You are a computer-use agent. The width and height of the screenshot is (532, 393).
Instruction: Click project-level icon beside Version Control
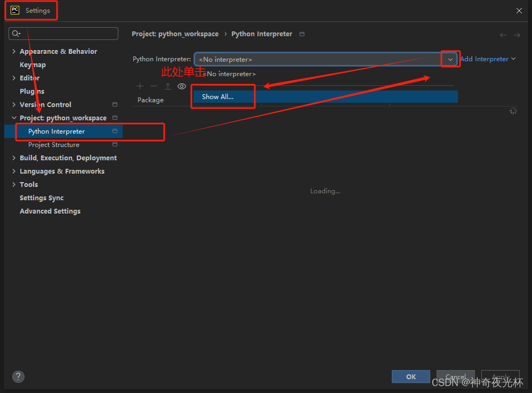115,105
